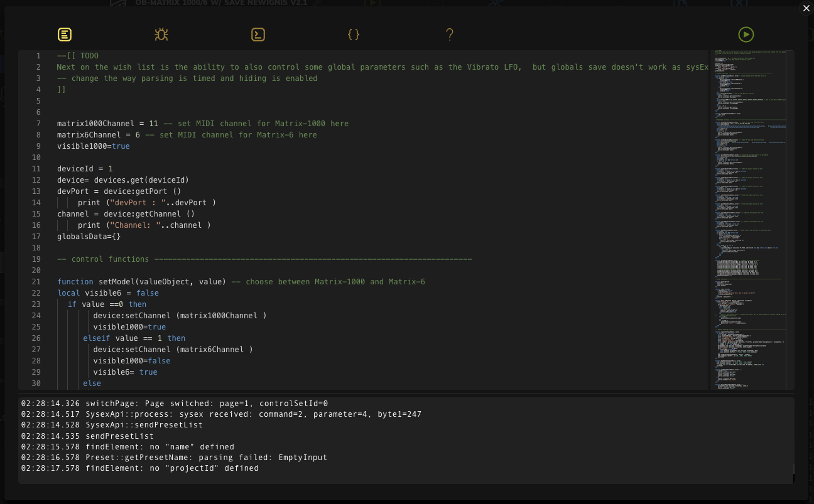Click visible1000=true on line 9
814x504 pixels.
pyautogui.click(x=92, y=146)
